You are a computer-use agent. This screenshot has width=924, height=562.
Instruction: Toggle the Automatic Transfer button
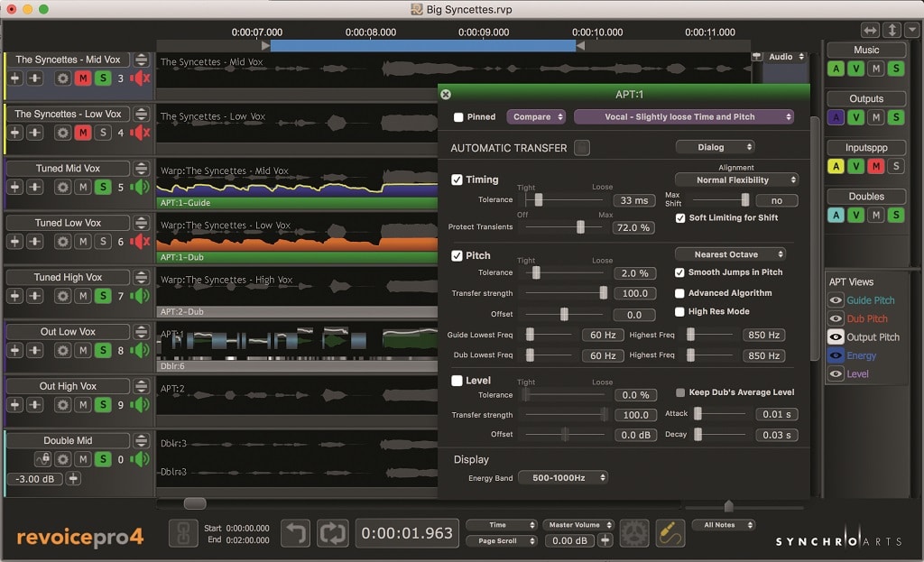[x=582, y=148]
